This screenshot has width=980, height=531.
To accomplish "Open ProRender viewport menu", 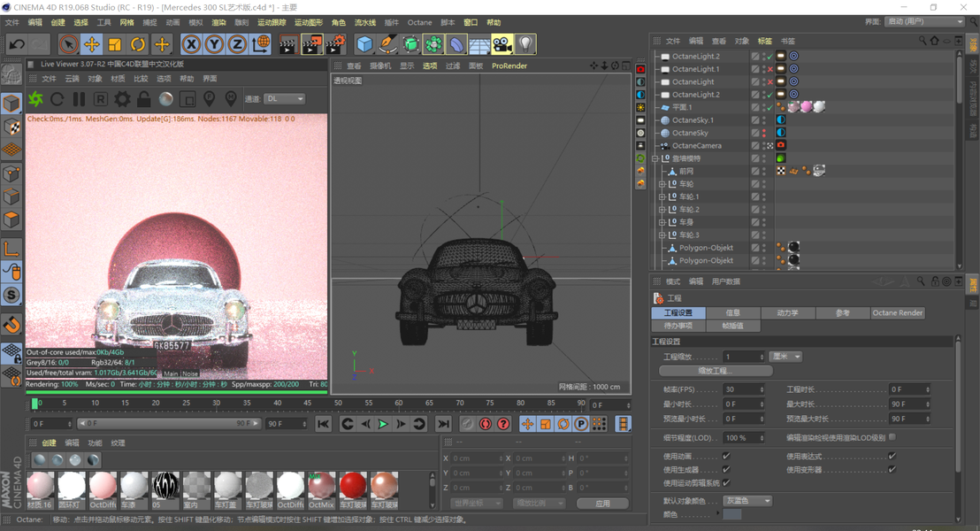I will tap(509, 65).
